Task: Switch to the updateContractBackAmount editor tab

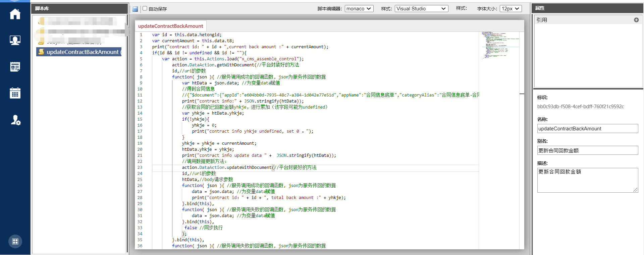Action: (x=170, y=26)
